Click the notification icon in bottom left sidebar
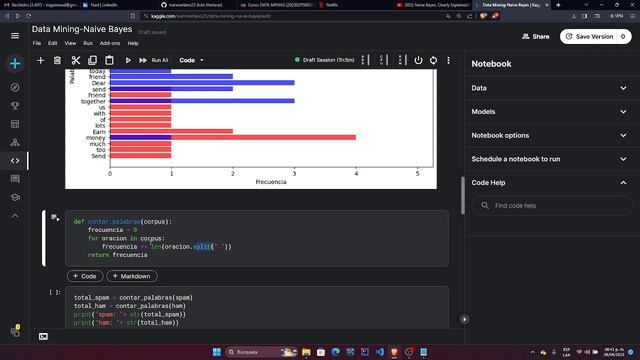Image resolution: width=640 pixels, height=360 pixels. 15,331
